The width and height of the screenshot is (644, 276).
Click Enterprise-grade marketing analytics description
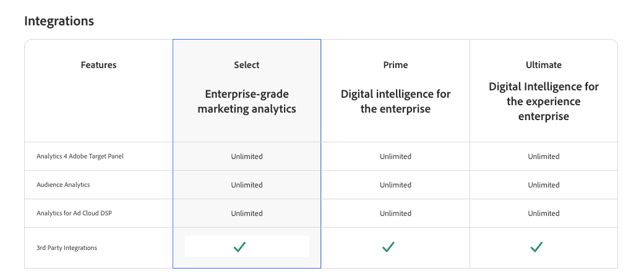pos(247,101)
